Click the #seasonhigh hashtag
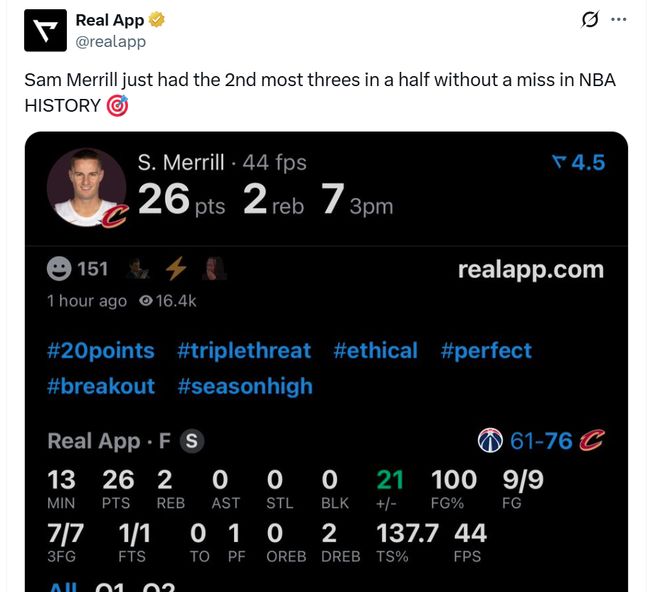Image resolution: width=660 pixels, height=592 pixels. click(x=245, y=386)
